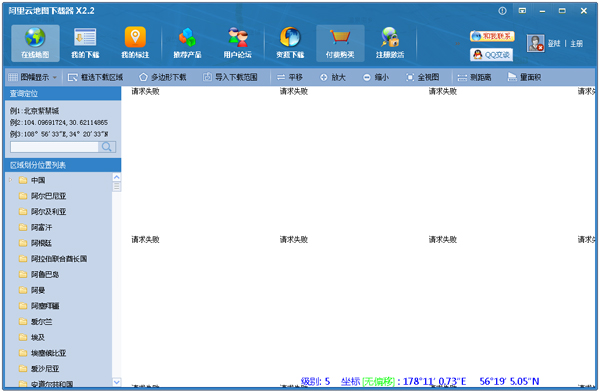Screen dimensions: 600x392
Task: Click the 登录 login link
Action: (554, 44)
